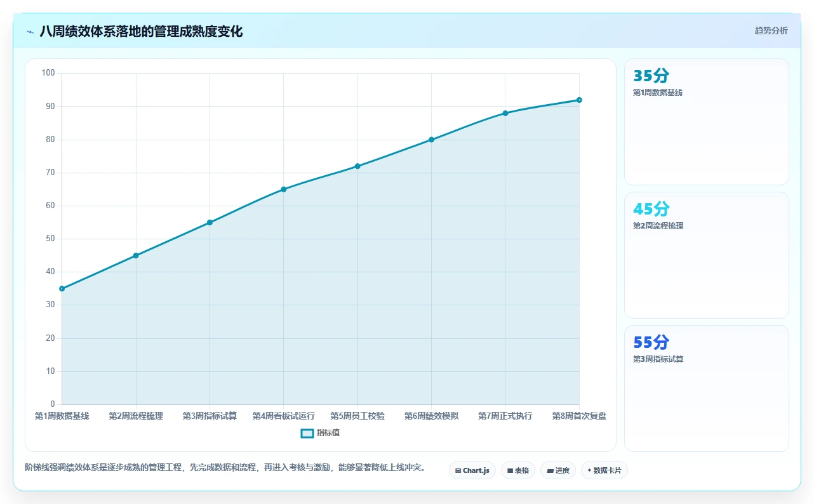Click x-axis label 第8周首次复盘

click(x=579, y=416)
